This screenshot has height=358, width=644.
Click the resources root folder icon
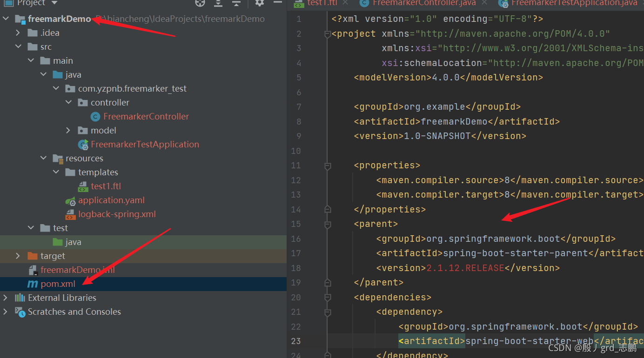[58, 159]
